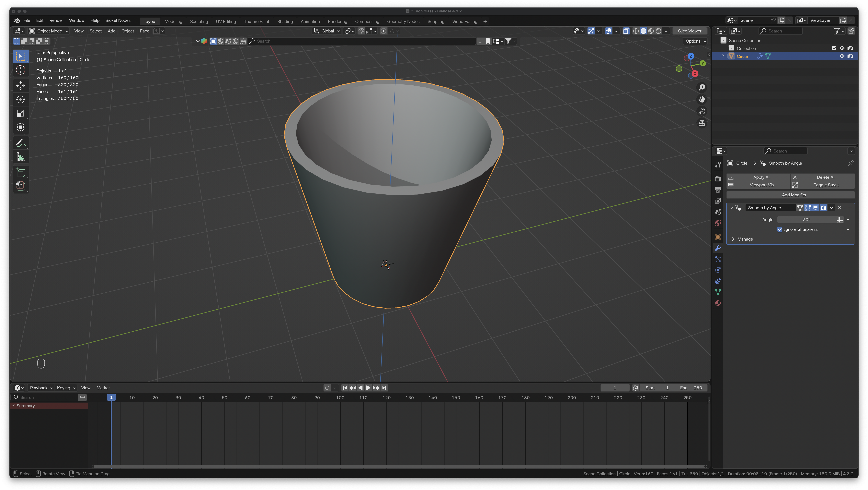Click the Slice Viewer button

(689, 31)
